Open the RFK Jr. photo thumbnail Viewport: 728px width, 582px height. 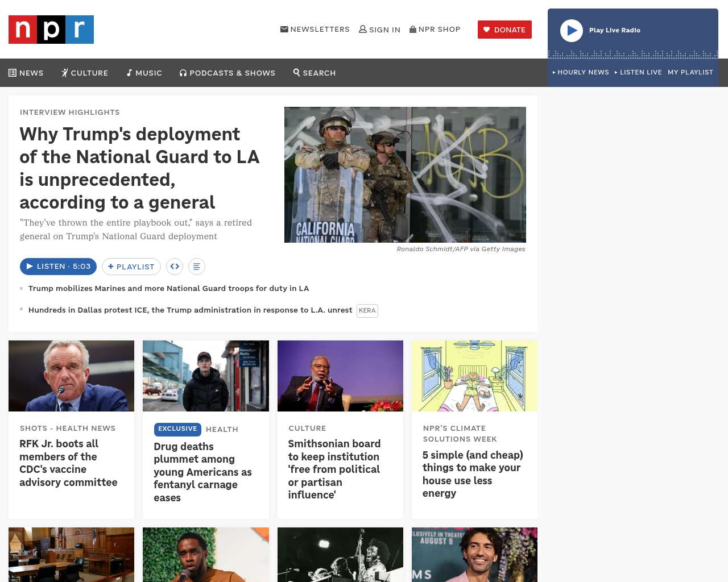pos(71,376)
